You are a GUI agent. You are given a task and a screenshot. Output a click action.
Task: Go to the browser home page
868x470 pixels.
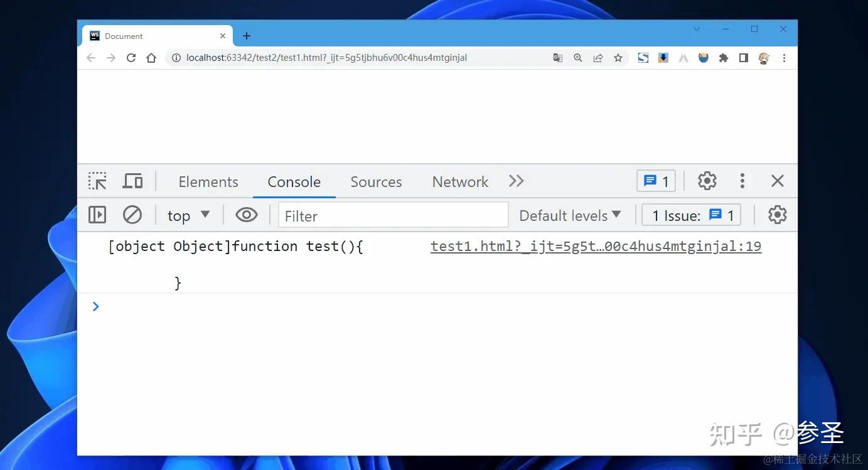(x=151, y=58)
